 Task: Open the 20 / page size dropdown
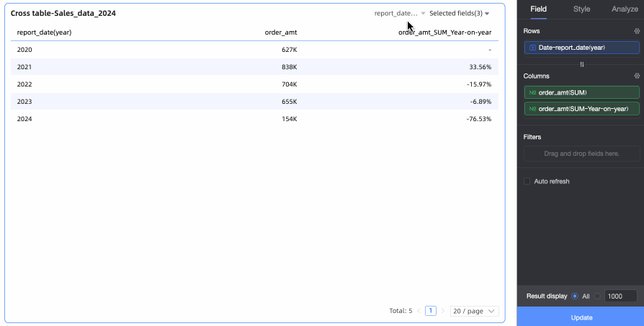tap(475, 311)
